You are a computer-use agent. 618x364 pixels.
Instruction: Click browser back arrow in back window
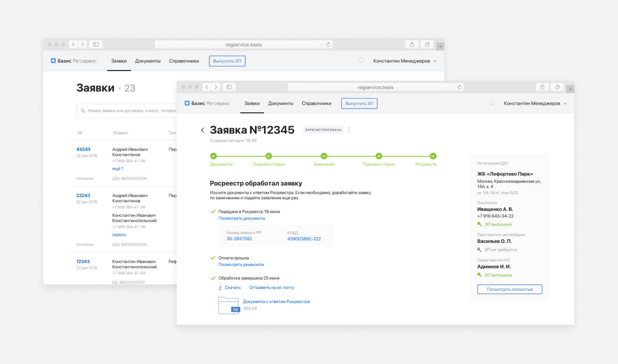click(x=73, y=44)
